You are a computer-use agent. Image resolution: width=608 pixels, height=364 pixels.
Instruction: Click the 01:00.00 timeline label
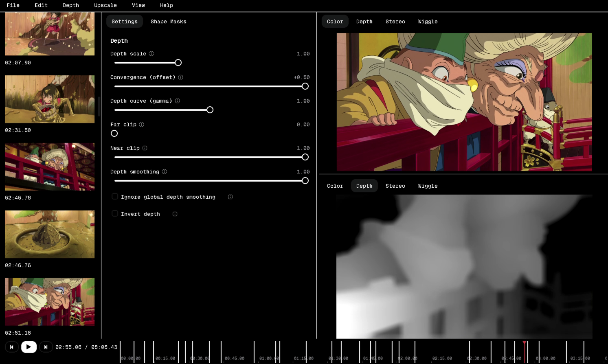269,358
